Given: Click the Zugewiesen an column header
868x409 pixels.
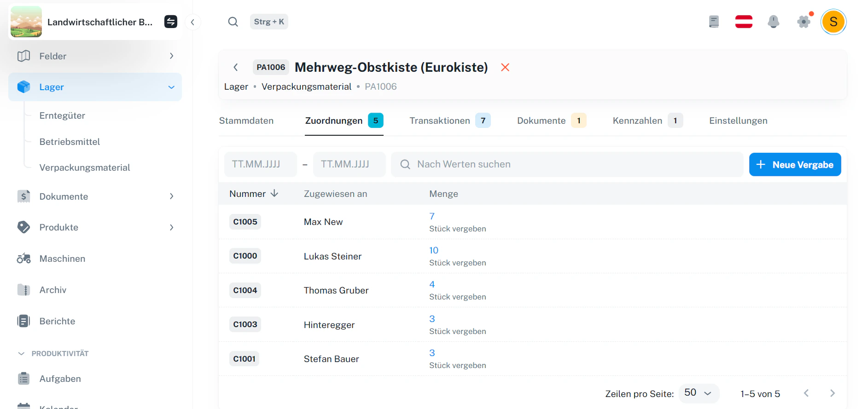Looking at the screenshot, I should click(335, 194).
